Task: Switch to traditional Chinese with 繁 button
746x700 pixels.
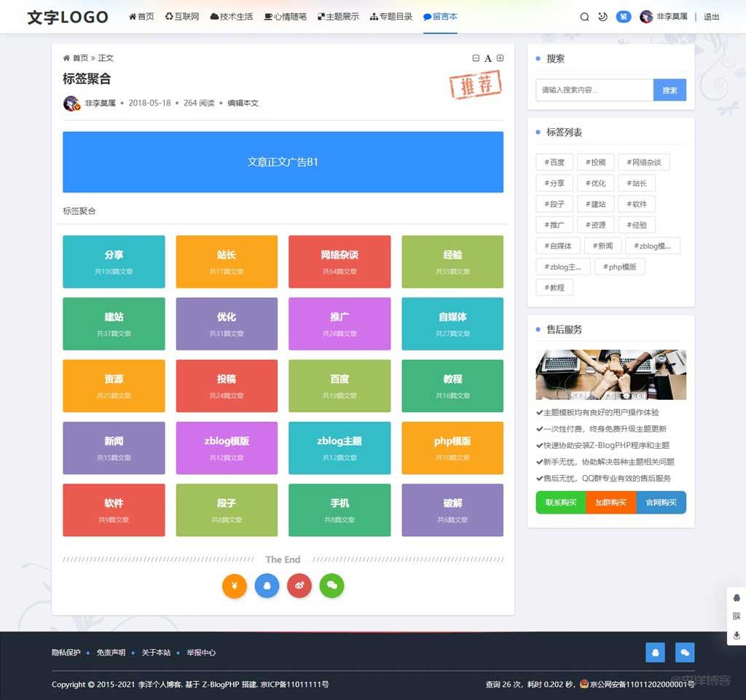Action: [x=624, y=17]
